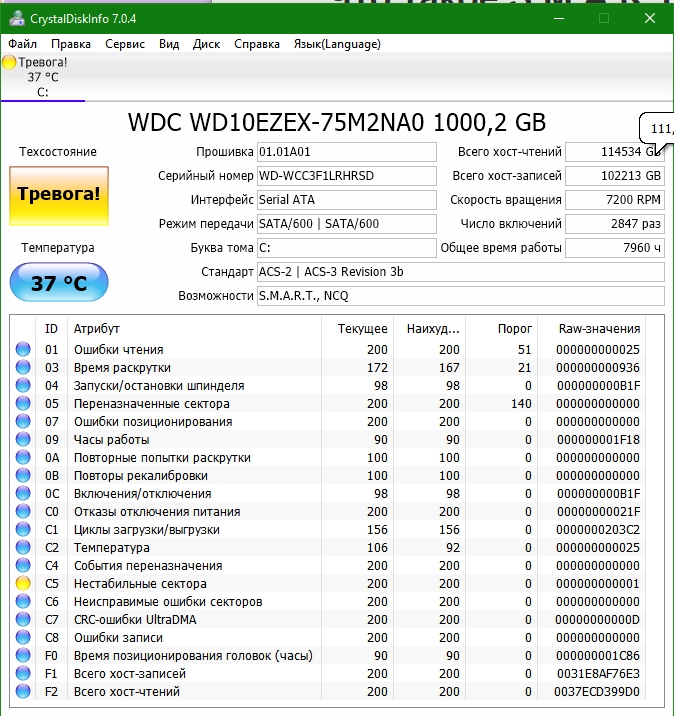
Task: Open the Правка menu
Action: (71, 44)
